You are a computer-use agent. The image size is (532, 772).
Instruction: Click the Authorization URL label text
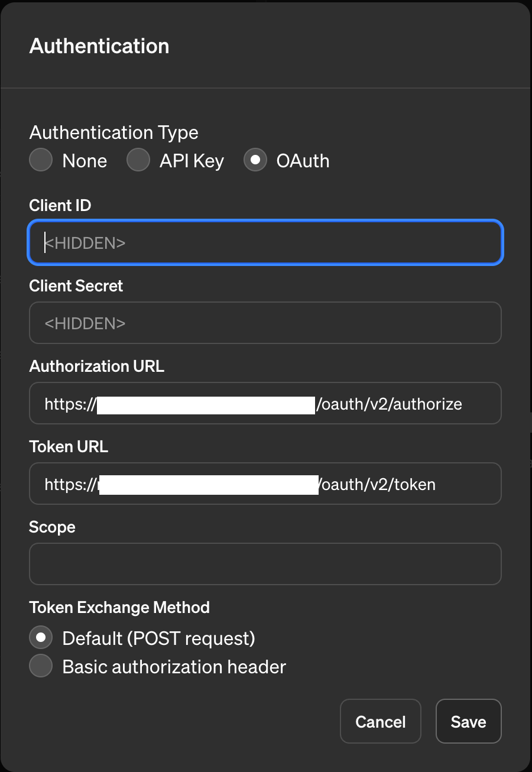click(x=97, y=366)
